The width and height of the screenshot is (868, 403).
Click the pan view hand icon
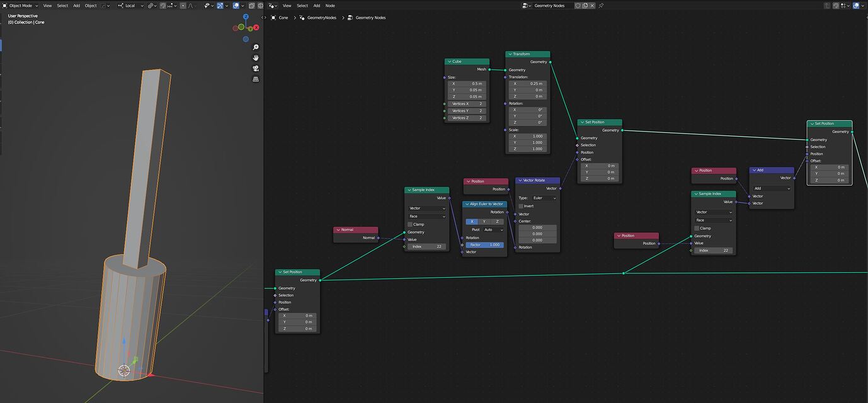coord(256,58)
